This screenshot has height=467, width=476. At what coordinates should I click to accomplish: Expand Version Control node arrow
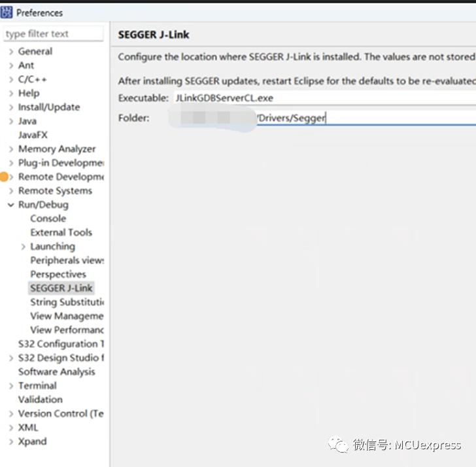(x=11, y=413)
